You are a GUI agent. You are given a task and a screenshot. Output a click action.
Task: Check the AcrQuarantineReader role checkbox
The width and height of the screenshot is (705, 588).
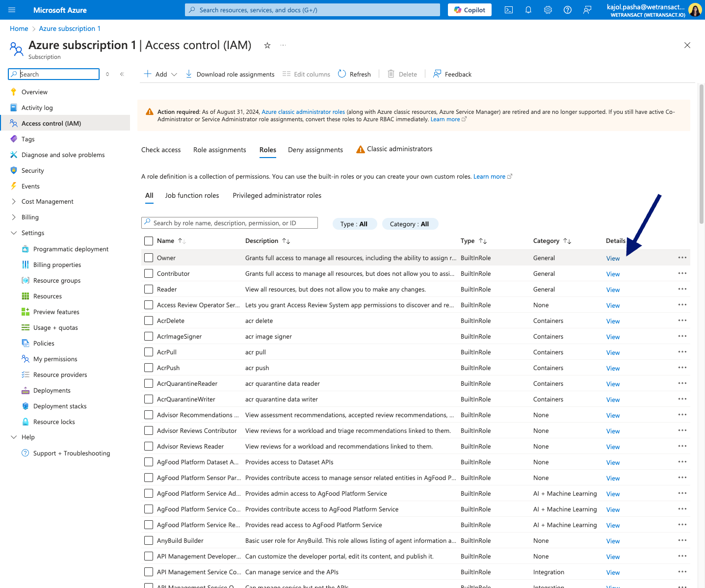149,383
